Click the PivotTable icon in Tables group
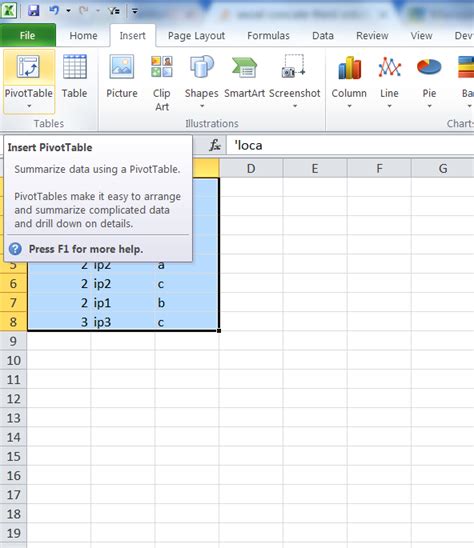This screenshot has height=548, width=474. pos(28,67)
